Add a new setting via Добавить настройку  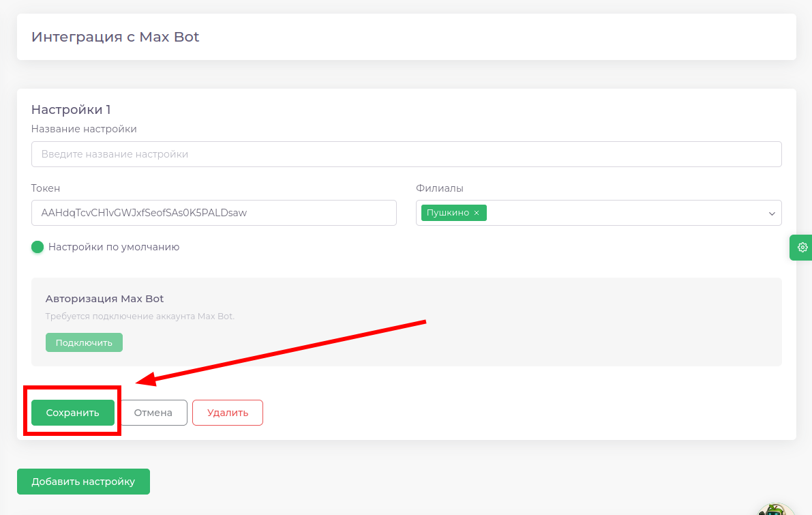(x=83, y=482)
